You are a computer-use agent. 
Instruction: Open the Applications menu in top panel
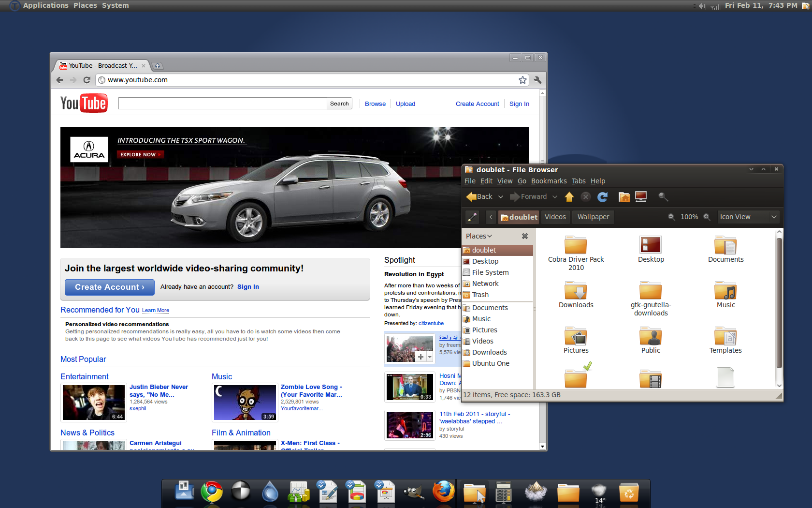pyautogui.click(x=45, y=5)
